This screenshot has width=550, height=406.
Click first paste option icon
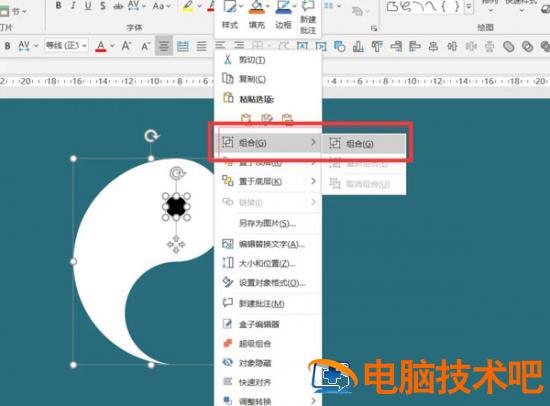[x=246, y=119]
